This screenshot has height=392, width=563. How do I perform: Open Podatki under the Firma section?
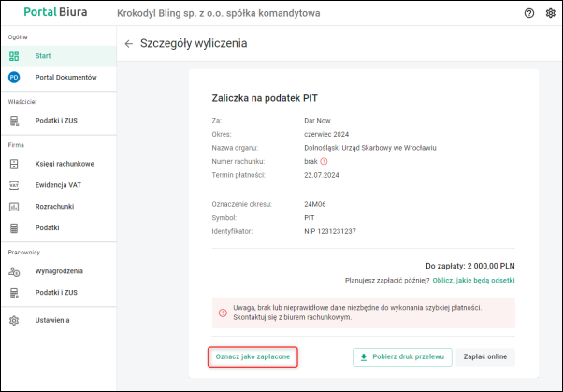47,228
